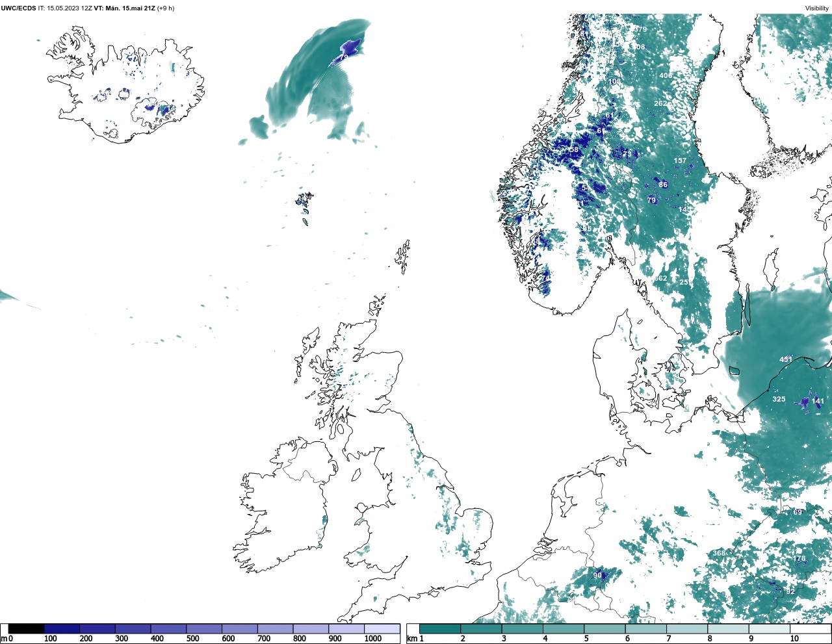Click the '15.05.2023 12Z' initial time text
The image size is (832, 644).
coord(70,8)
